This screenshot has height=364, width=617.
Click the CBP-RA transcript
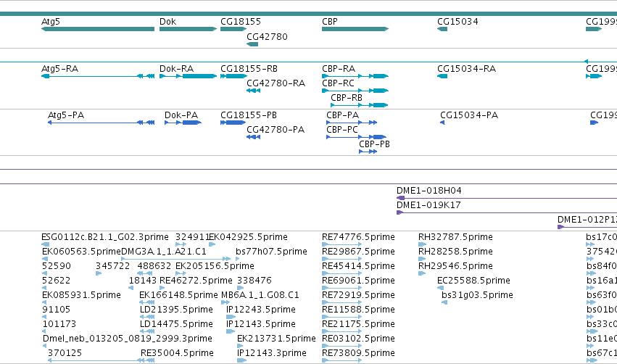point(355,76)
